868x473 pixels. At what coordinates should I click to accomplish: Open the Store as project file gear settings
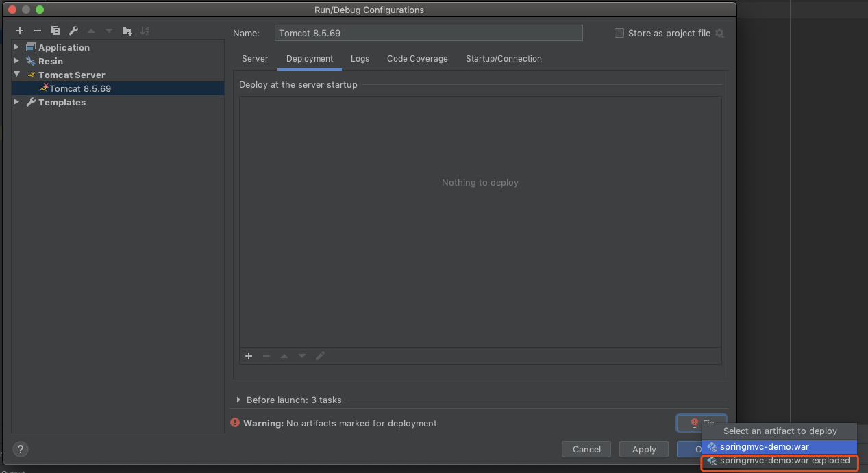[719, 33]
